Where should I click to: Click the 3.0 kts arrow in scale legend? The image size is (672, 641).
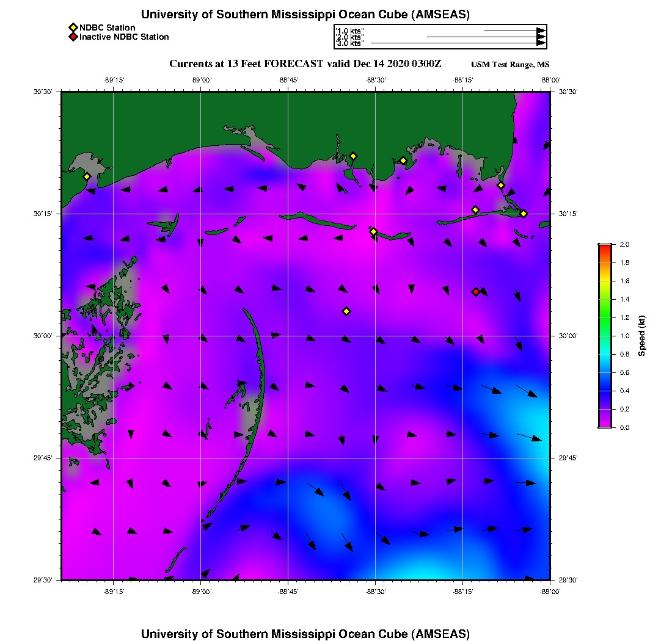[x=458, y=43]
